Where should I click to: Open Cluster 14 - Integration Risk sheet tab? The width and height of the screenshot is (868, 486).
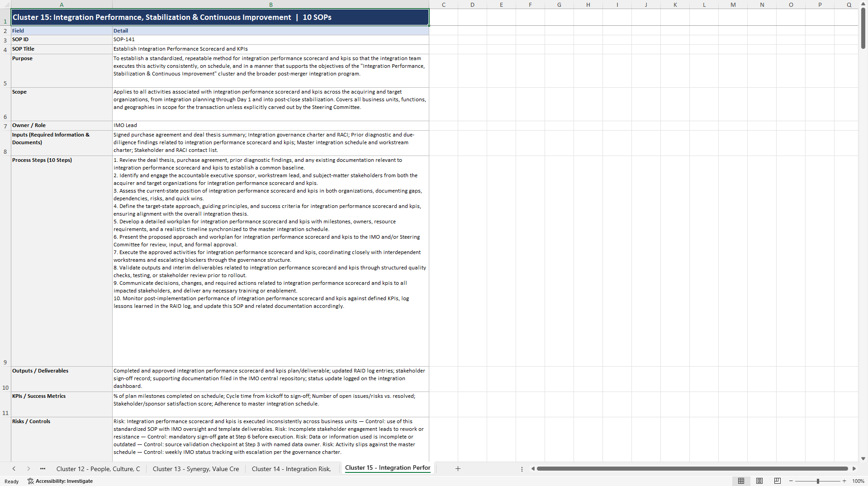(291, 469)
